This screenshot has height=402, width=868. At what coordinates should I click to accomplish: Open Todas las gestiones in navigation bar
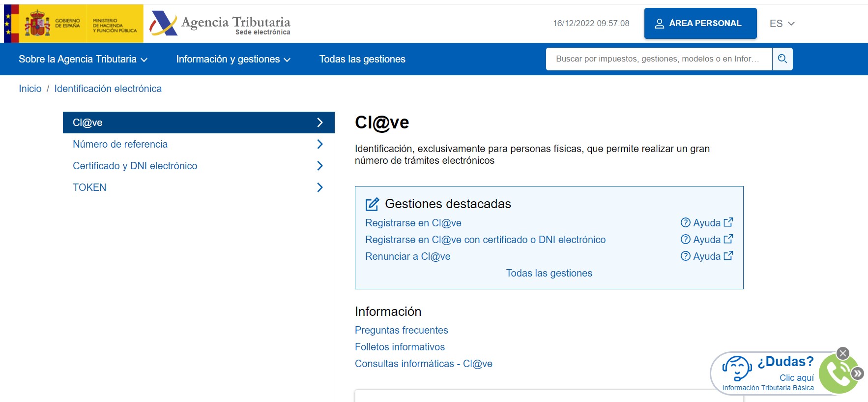pyautogui.click(x=362, y=59)
